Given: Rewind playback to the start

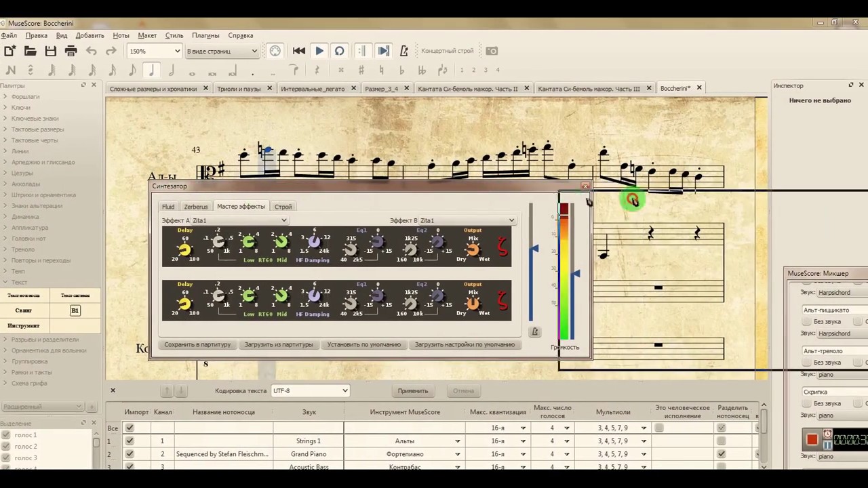Looking at the screenshot, I should coord(299,51).
